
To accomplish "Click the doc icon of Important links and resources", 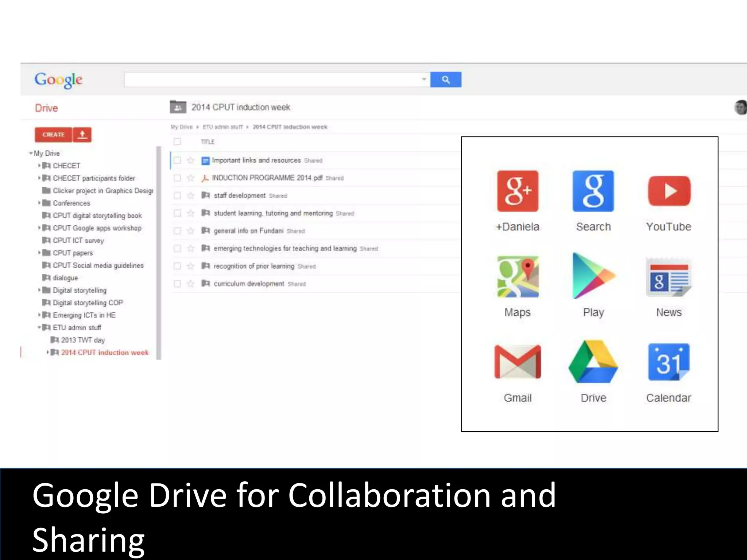I will coord(205,160).
